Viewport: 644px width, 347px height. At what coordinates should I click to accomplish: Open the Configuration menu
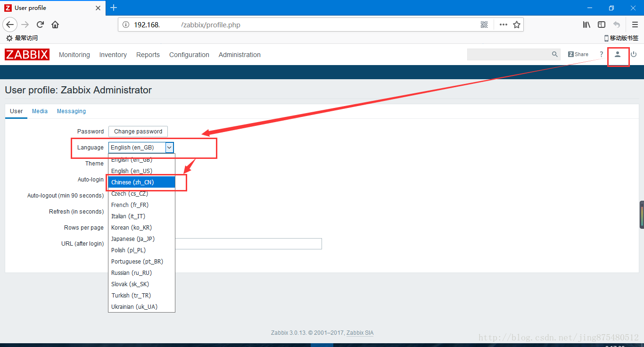click(x=189, y=55)
